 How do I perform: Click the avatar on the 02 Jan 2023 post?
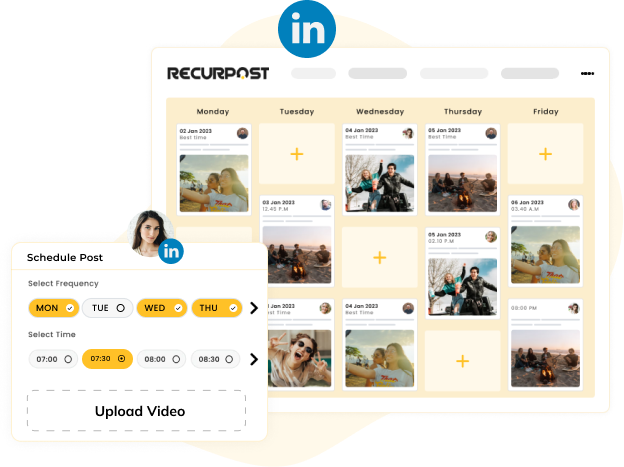pyautogui.click(x=242, y=133)
